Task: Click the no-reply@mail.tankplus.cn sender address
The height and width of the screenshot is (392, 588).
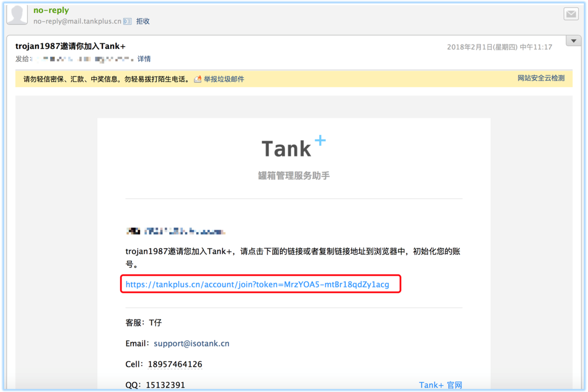Action: coord(77,22)
